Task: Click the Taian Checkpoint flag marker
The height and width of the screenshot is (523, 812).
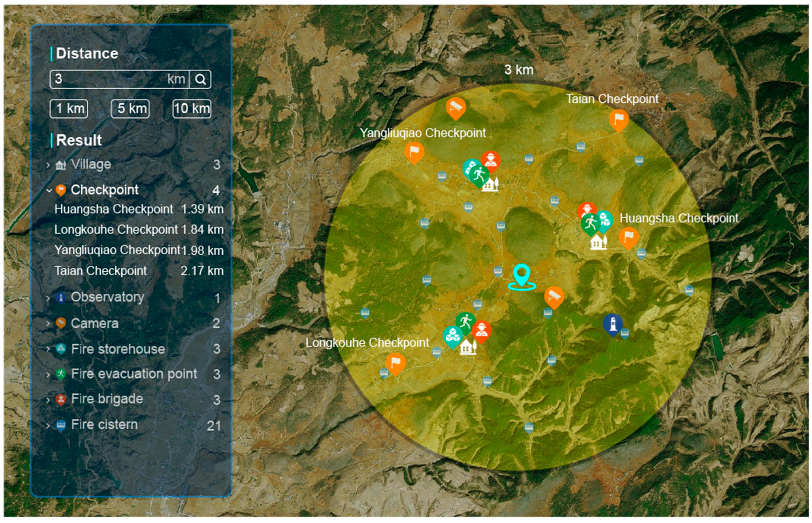Action: pyautogui.click(x=618, y=119)
